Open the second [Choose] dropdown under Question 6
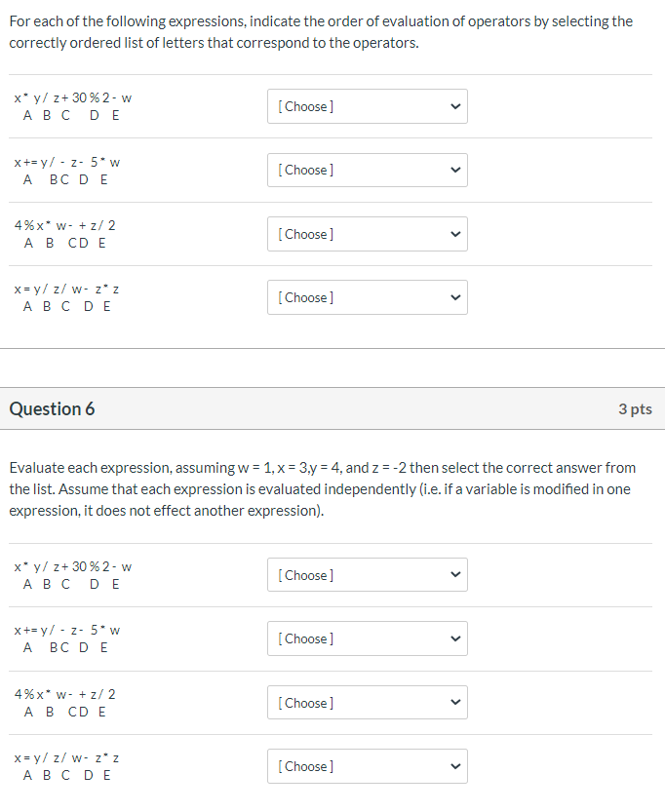 pyautogui.click(x=367, y=638)
